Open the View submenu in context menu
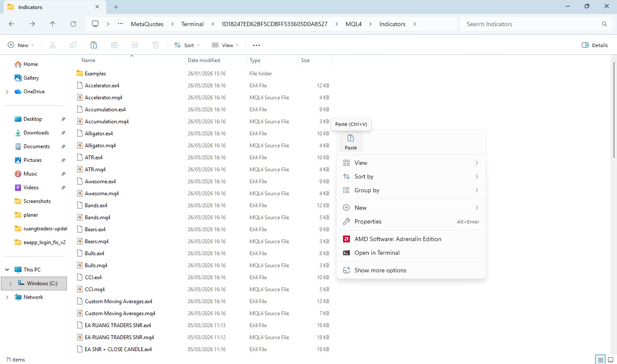This screenshot has height=364, width=617. (411, 163)
